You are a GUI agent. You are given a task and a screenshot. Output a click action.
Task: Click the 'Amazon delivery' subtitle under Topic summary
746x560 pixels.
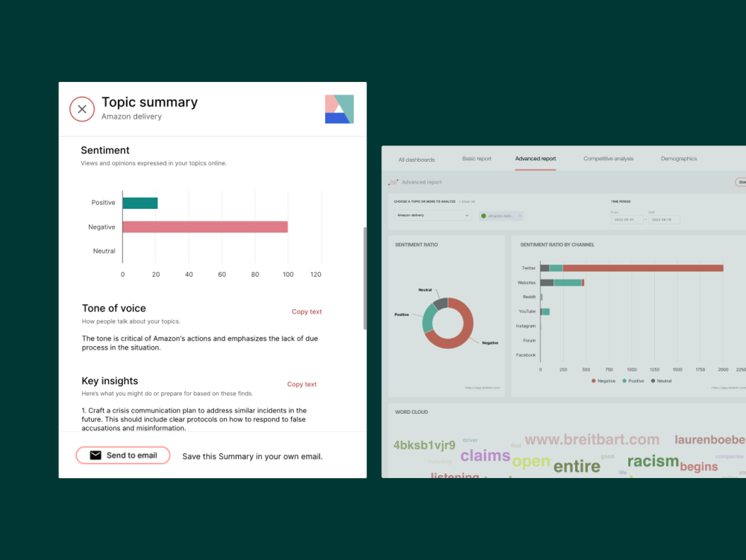click(x=131, y=116)
